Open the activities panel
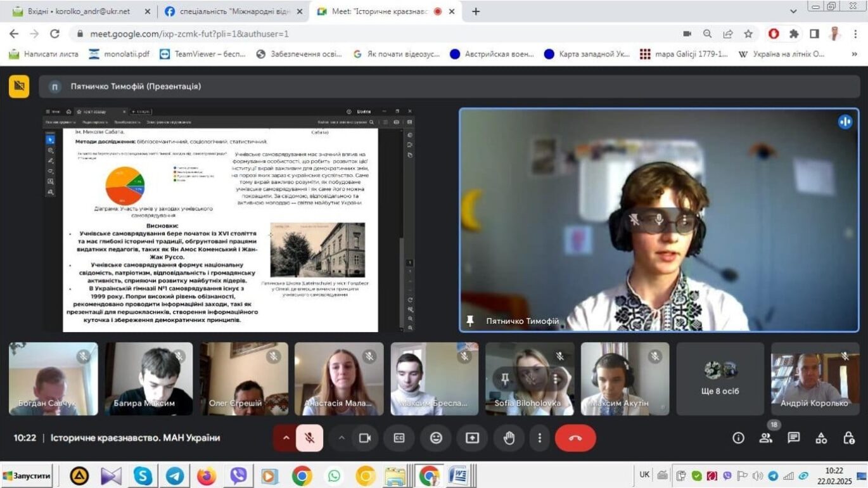 [x=821, y=438]
